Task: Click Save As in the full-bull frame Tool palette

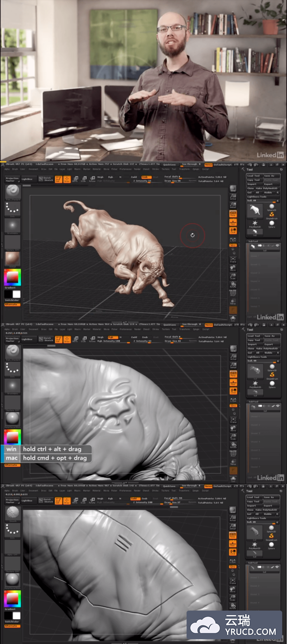Action: tap(272, 176)
